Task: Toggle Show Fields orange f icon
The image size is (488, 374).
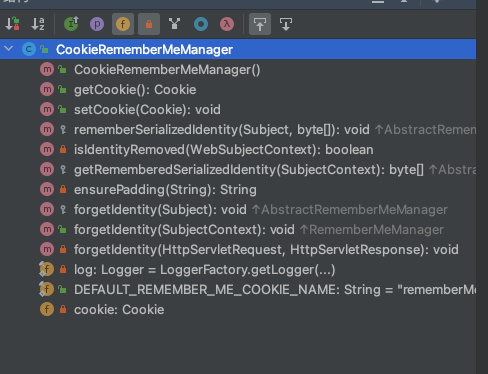Action: click(123, 24)
